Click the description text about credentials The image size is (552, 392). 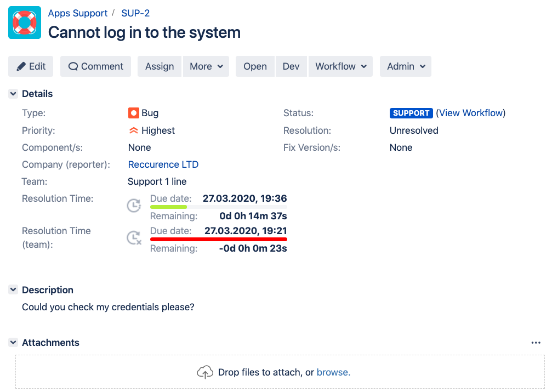coord(108,307)
